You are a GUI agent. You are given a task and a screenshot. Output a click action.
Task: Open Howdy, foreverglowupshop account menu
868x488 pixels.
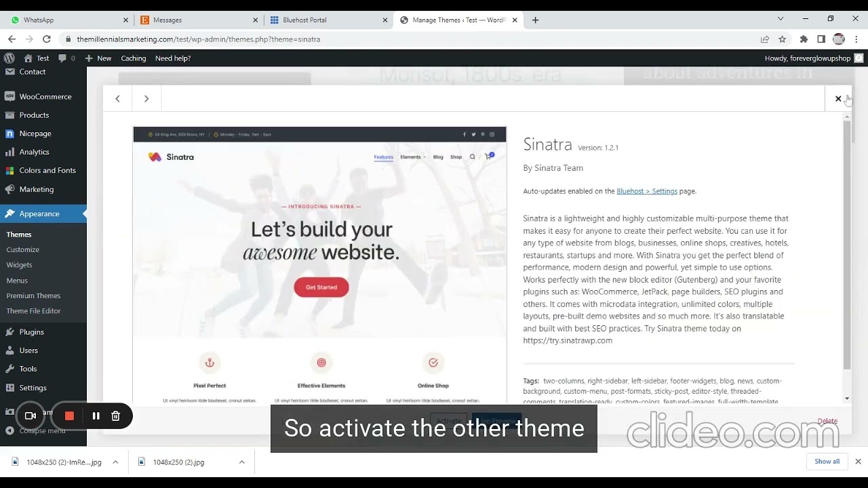click(x=813, y=58)
